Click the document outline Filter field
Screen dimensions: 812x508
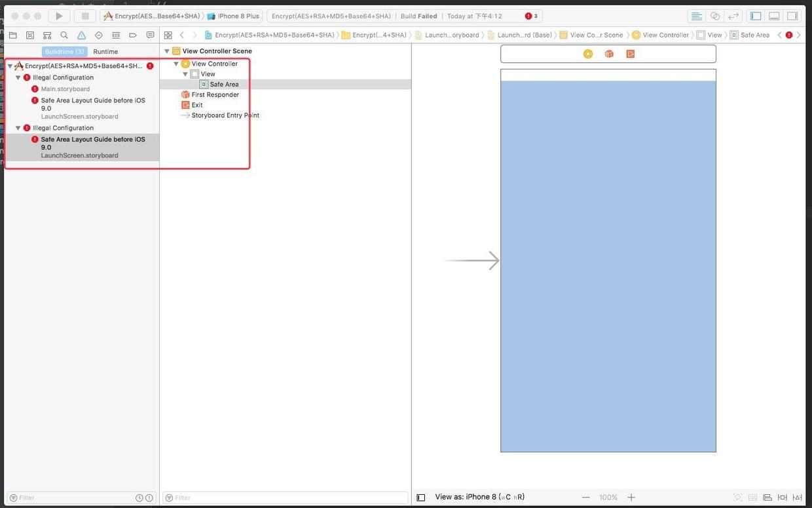[x=286, y=498]
